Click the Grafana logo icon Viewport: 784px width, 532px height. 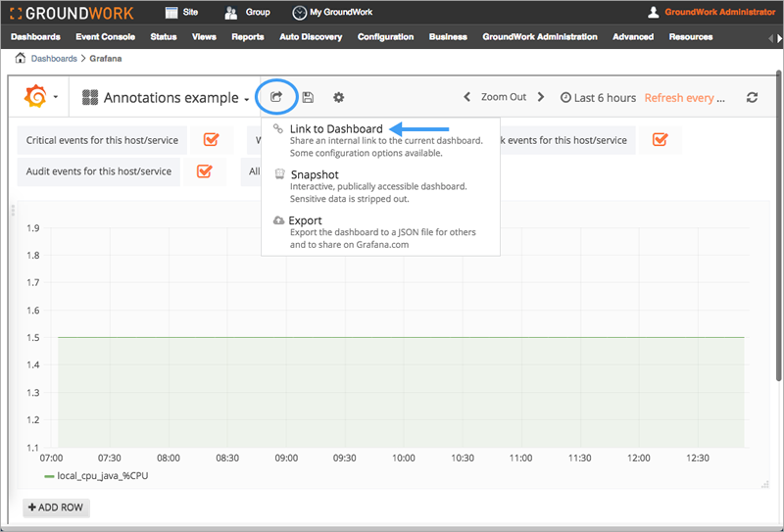pyautogui.click(x=35, y=96)
